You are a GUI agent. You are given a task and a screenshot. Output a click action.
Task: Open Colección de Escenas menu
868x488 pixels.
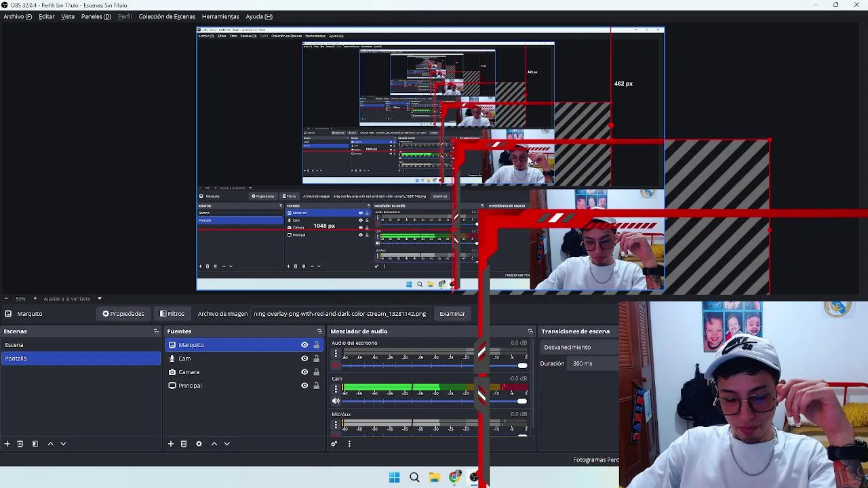pyautogui.click(x=167, y=16)
